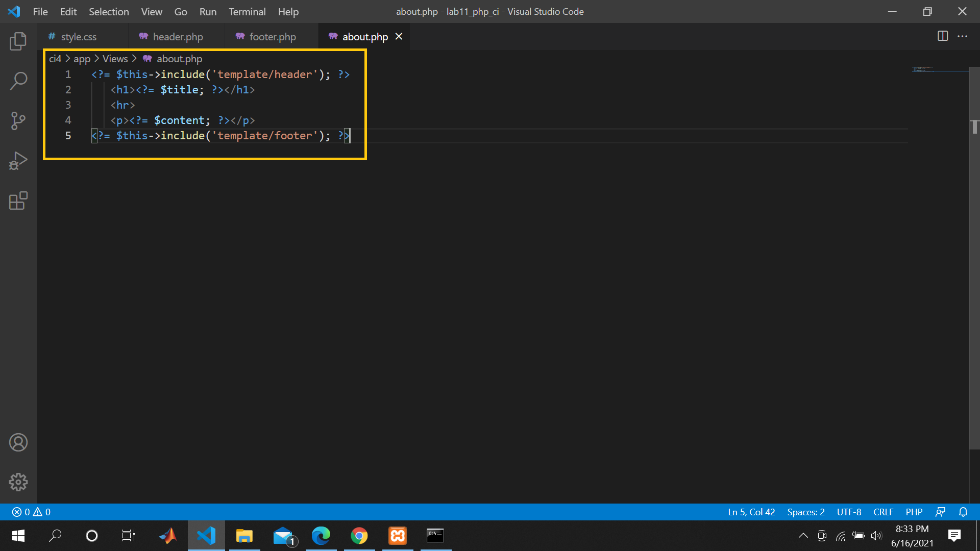Open the Terminal menu
The width and height of the screenshot is (980, 551).
(247, 11)
